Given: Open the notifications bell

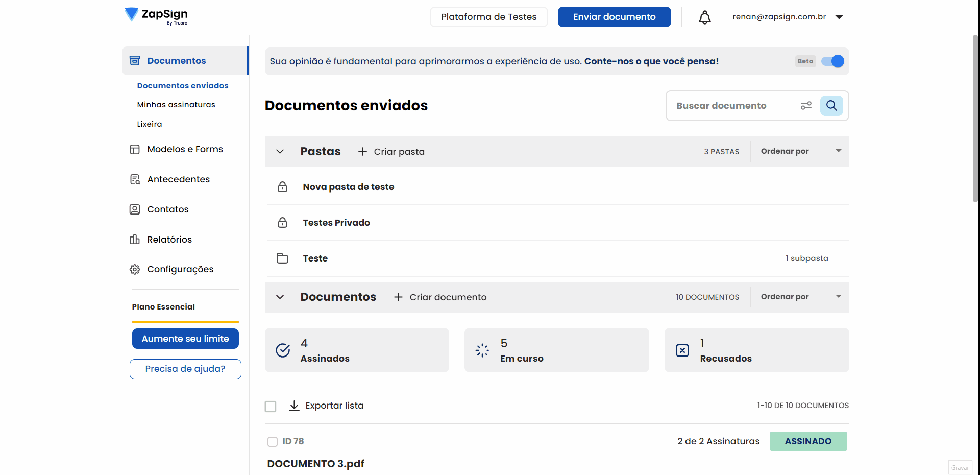Looking at the screenshot, I should (x=704, y=17).
